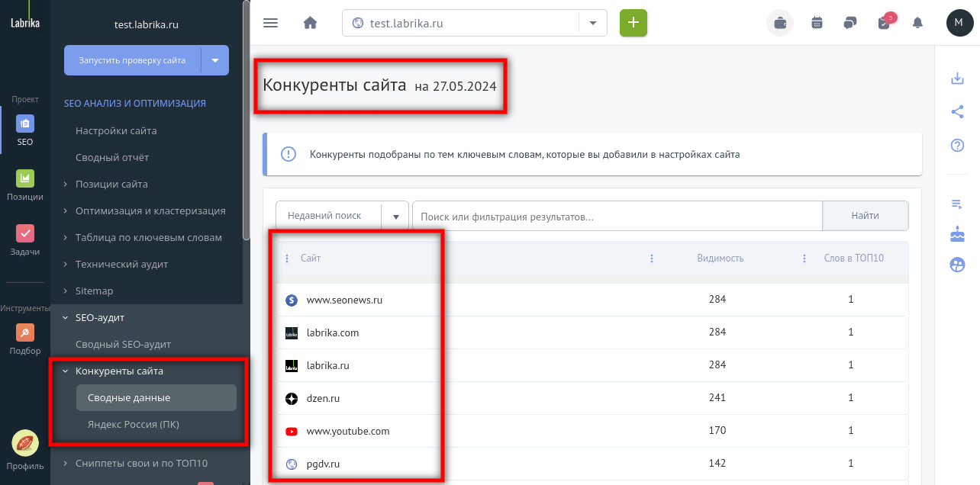Click the visibility value 241
Viewport: 980px width, 485px height.
pyautogui.click(x=717, y=398)
